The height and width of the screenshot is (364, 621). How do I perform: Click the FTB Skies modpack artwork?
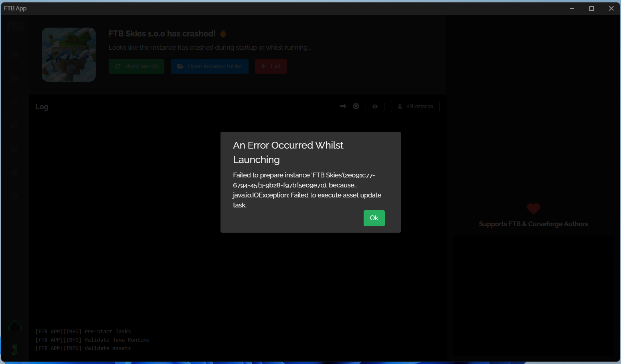point(69,54)
